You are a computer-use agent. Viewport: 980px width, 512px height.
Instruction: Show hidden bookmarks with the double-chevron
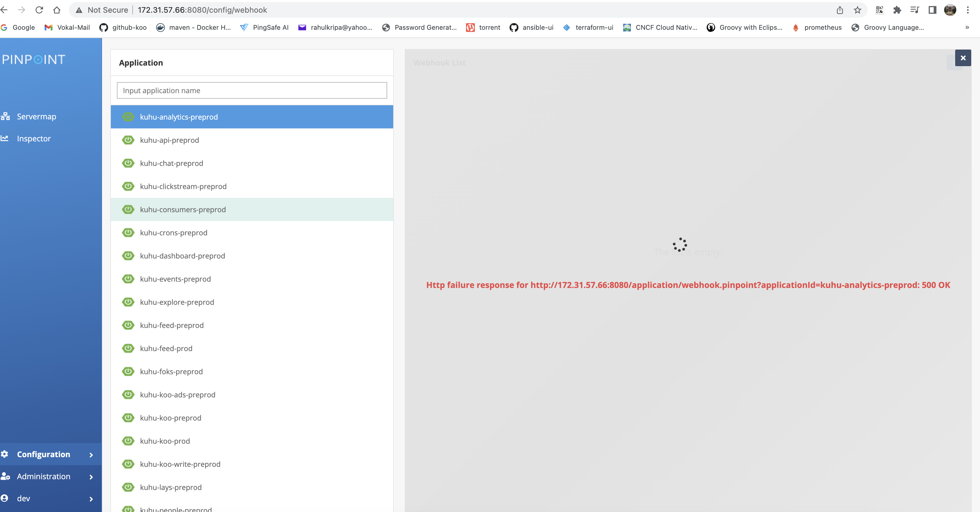967,27
